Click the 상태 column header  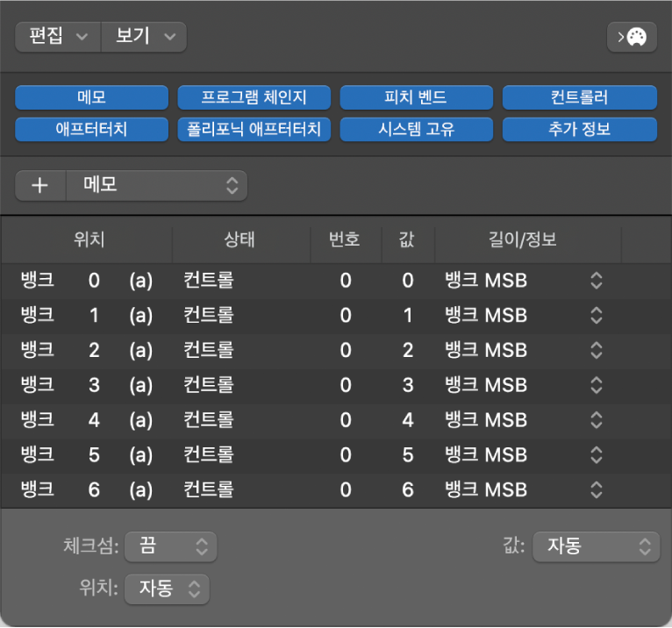(239, 239)
